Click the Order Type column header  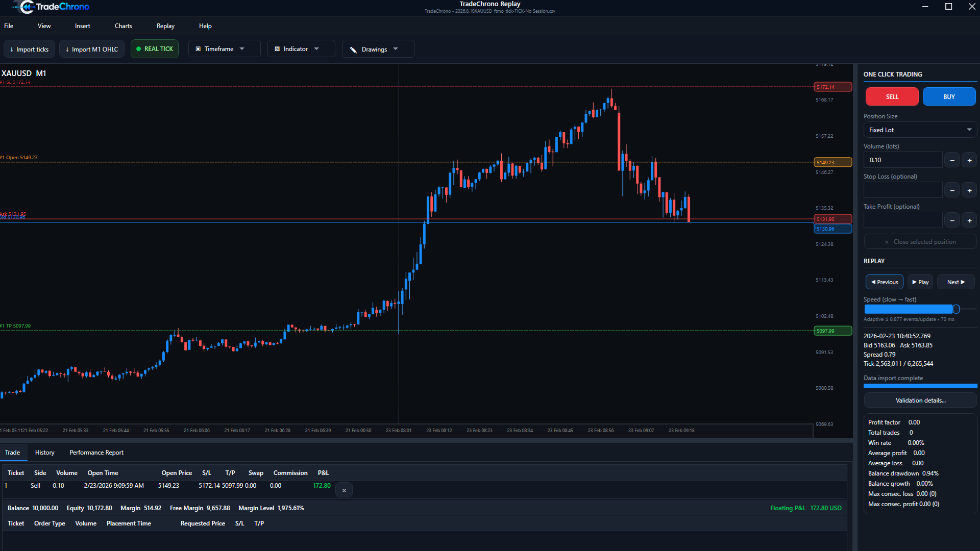tap(50, 523)
